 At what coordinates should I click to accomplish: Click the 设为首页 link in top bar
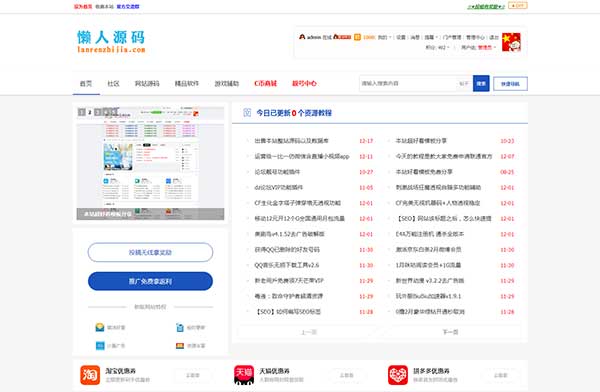click(83, 7)
